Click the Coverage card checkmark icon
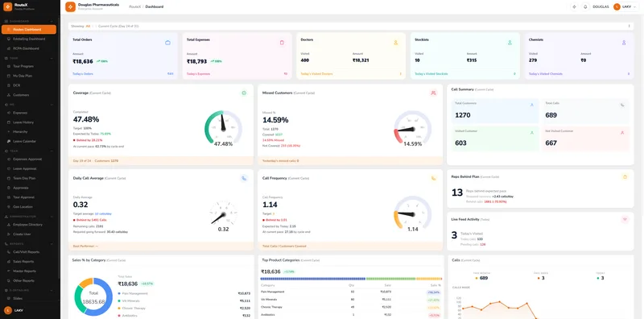Image resolution: width=644 pixels, height=319 pixels. click(244, 93)
